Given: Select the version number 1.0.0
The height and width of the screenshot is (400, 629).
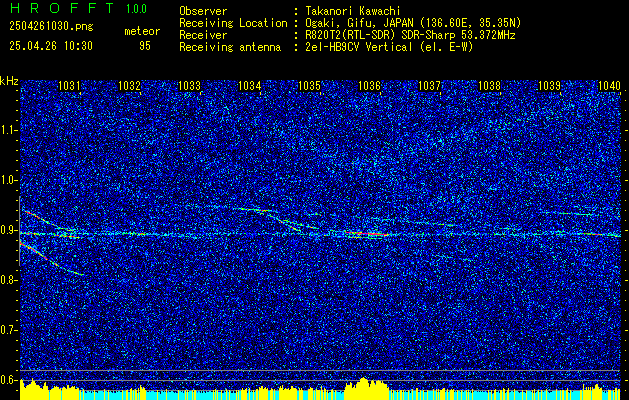Looking at the screenshot, I should 136,9.
